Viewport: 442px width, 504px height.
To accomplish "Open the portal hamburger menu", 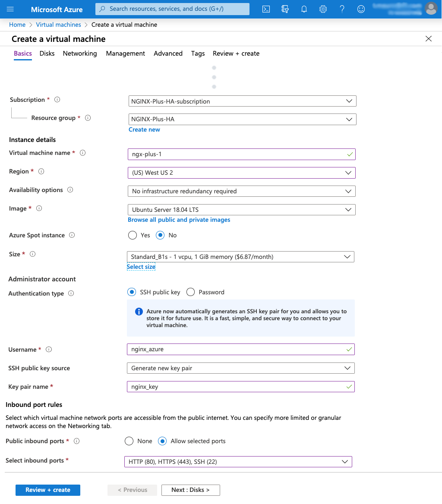I will 10,9.
